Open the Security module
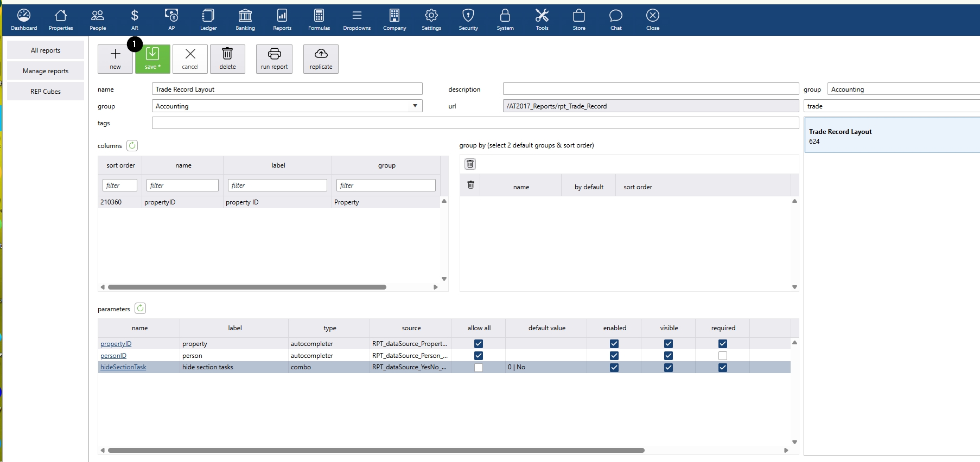This screenshot has height=462, width=980. 468,20
